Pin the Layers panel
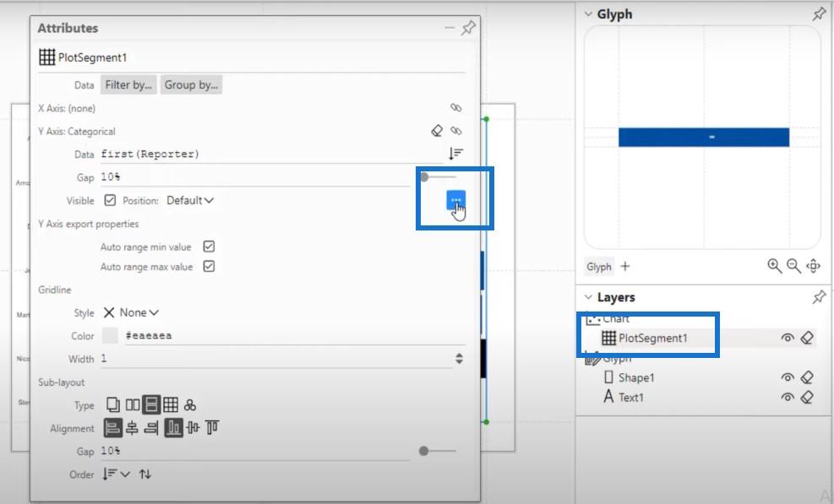Image resolution: width=834 pixels, height=504 pixels. [x=819, y=296]
